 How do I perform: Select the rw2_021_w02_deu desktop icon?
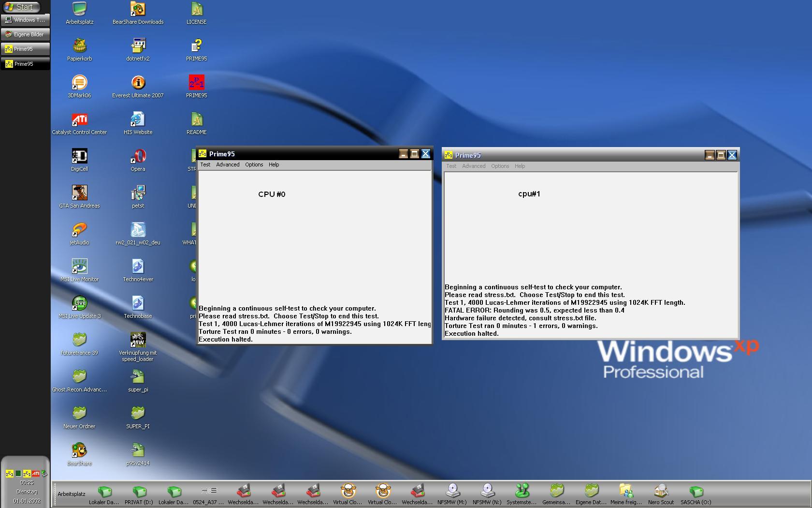(138, 234)
